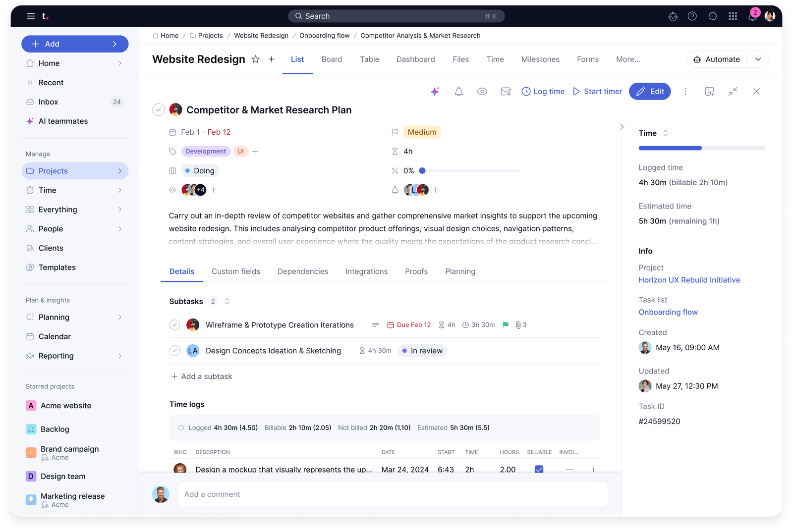Click the Search bar

tap(396, 16)
